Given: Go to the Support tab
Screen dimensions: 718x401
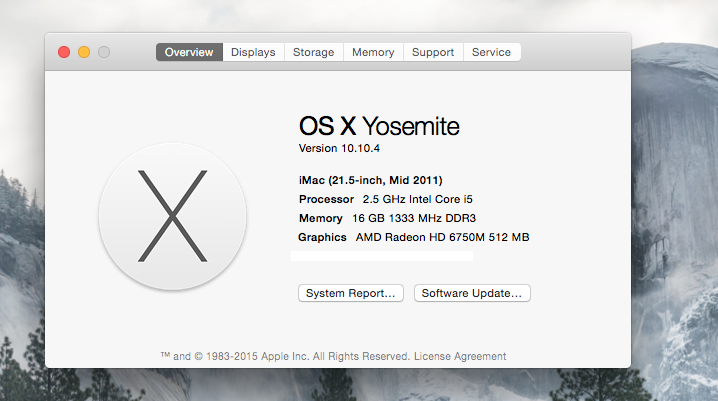Looking at the screenshot, I should click(433, 52).
